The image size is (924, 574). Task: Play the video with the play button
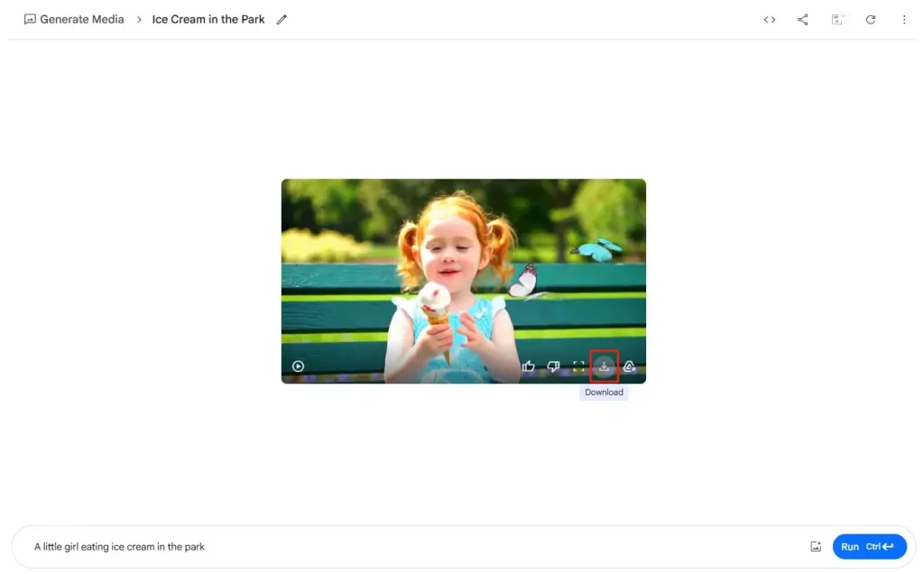point(298,366)
